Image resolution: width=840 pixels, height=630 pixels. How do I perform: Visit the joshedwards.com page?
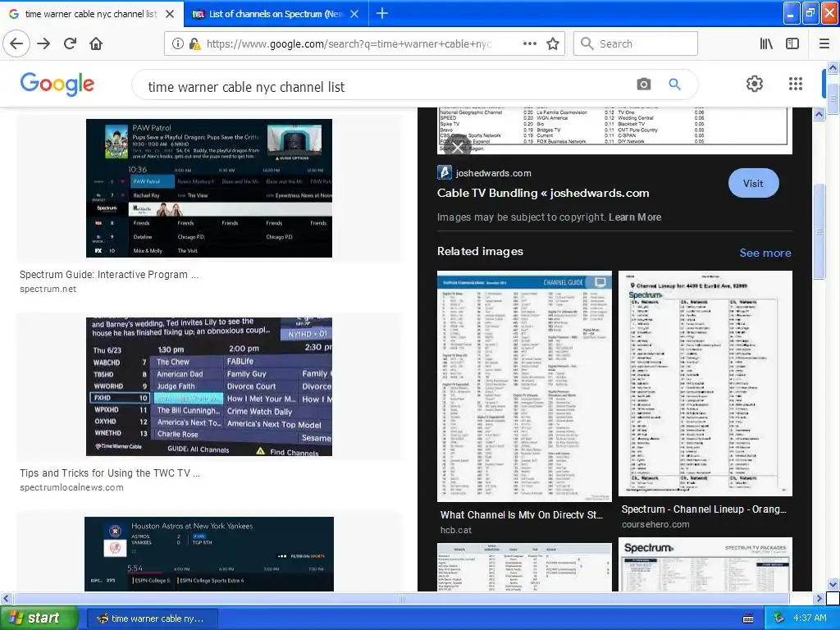753,183
